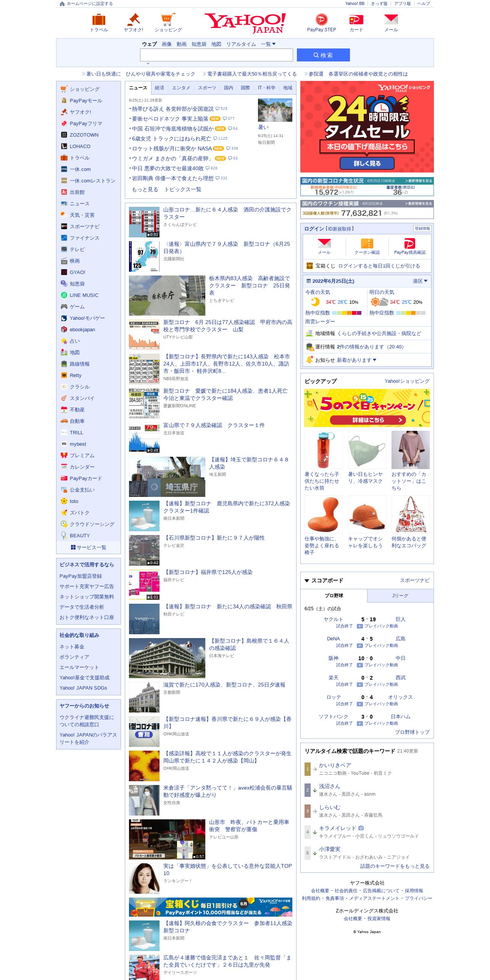This screenshot has width=490, height=980.
Task: Play 阪神 中日 プレイバック動画
Action: click(377, 665)
